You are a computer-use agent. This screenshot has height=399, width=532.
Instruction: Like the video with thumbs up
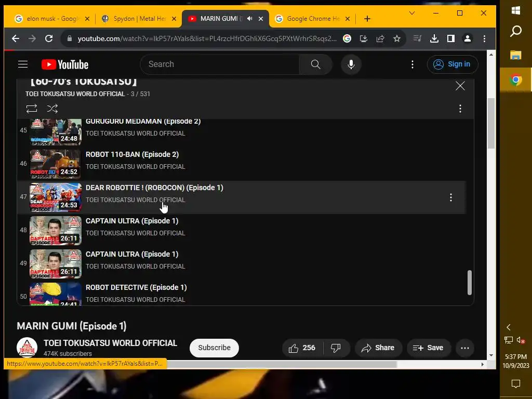[302, 348]
